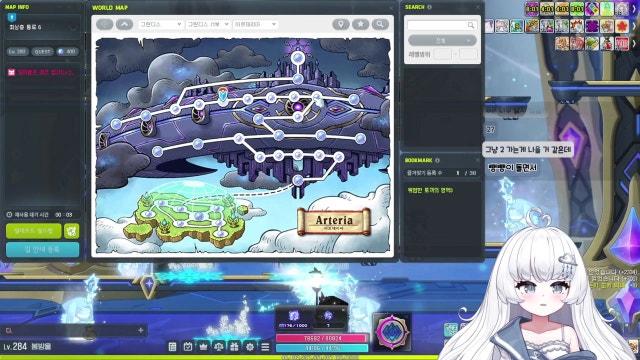Expand the second buff icon row arrow
This screenshot has height=360, width=640.
(x=635, y=26)
